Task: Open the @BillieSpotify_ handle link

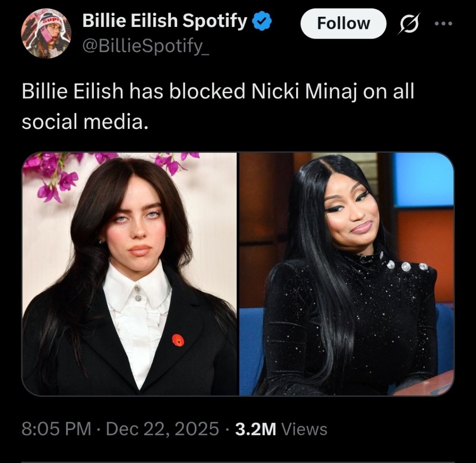Action: pos(145,46)
